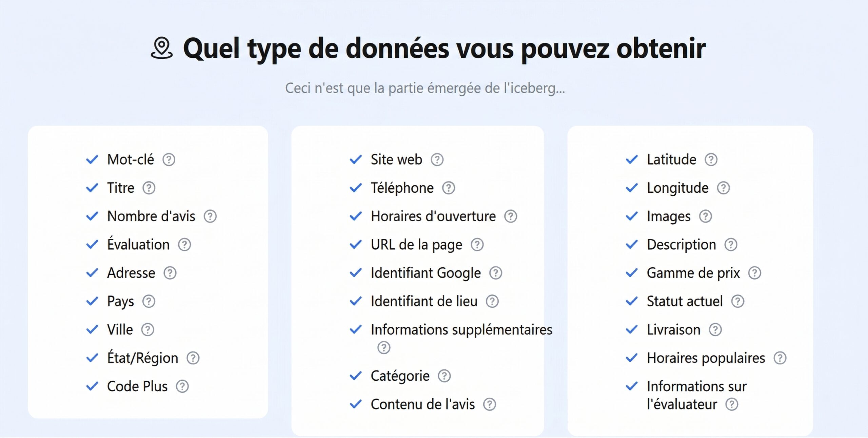Open the help icon next to Horaires d'ouverture
Screen dimensions: 868x438
coord(511,216)
